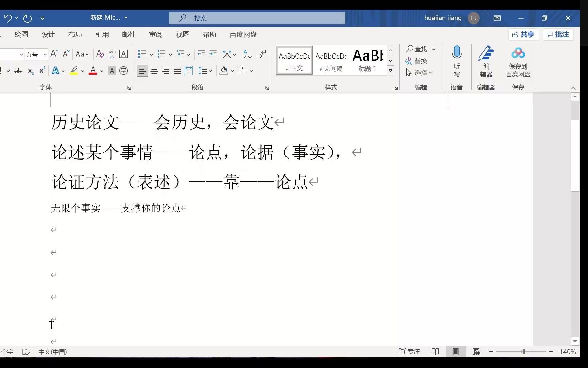Select the 正文 style
Image resolution: width=588 pixels, height=368 pixels.
294,61
